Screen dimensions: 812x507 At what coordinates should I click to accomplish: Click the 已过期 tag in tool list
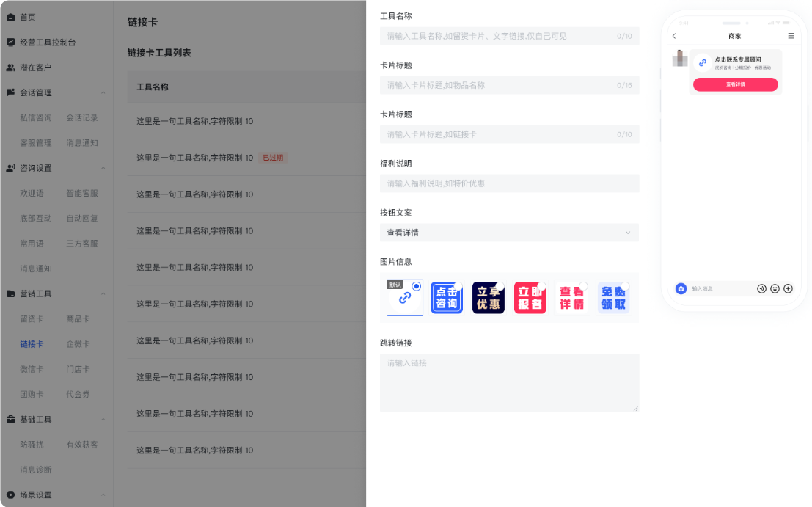coord(273,158)
